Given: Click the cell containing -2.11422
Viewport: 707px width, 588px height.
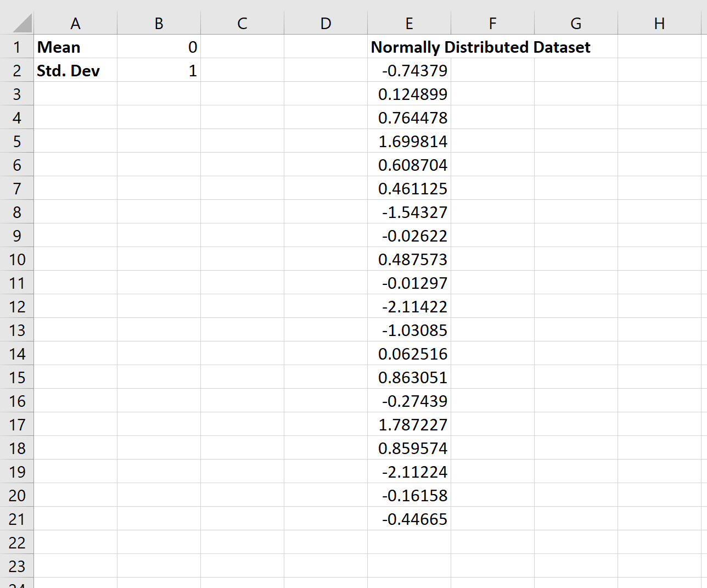Looking at the screenshot, I should 409,306.
